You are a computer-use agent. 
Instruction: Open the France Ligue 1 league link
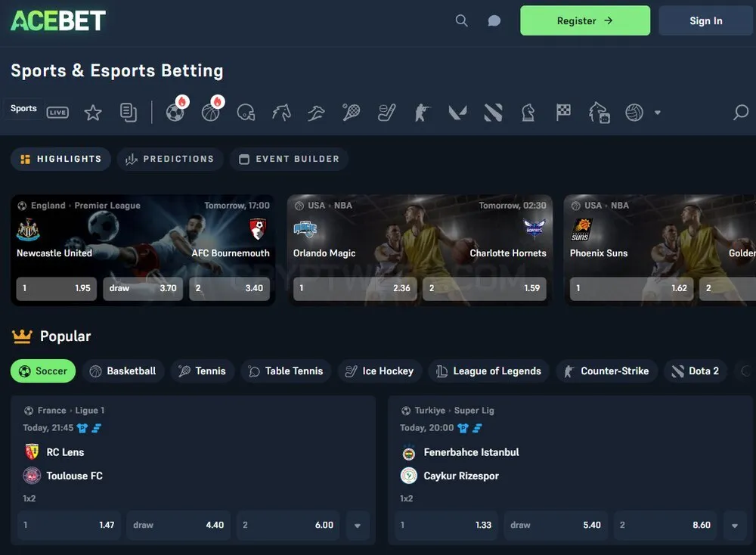tap(64, 411)
